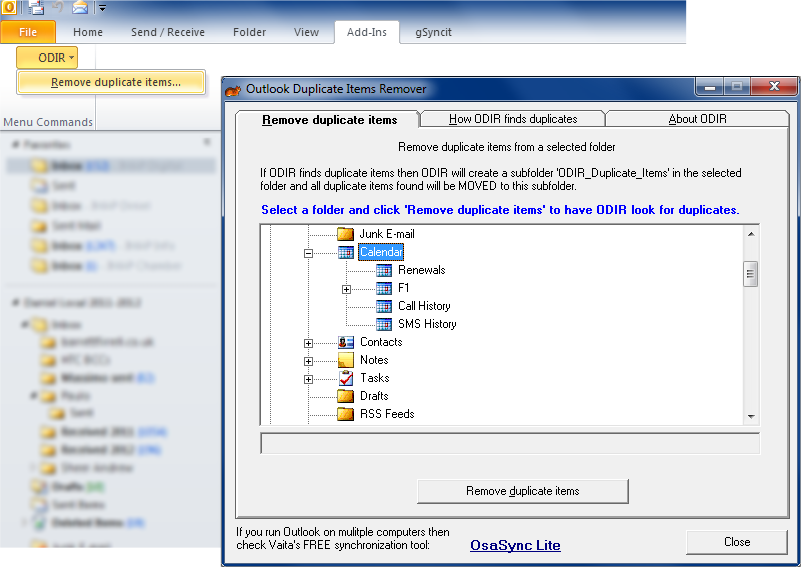Viewport: 801px width, 567px height.
Task: Click the Contacts folder icon
Action: tap(346, 342)
